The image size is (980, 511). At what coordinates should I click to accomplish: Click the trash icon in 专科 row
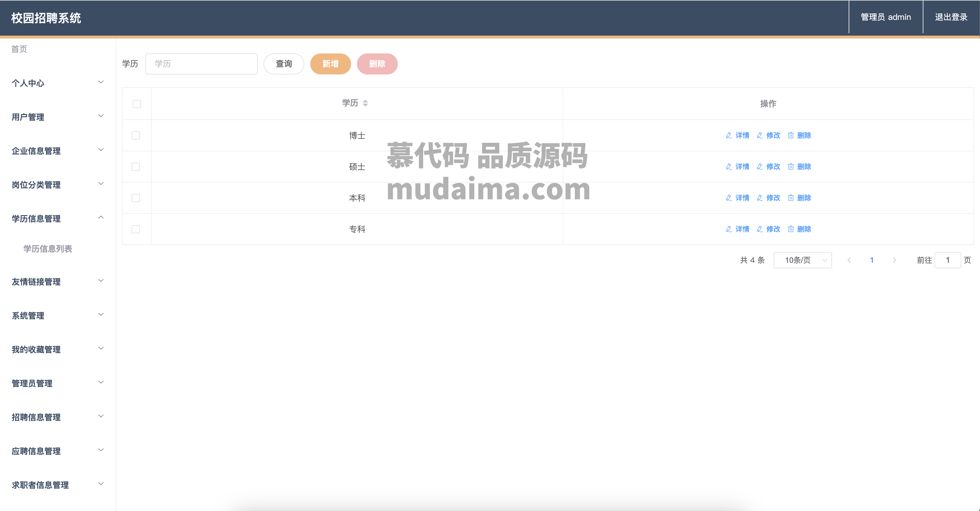coord(791,229)
